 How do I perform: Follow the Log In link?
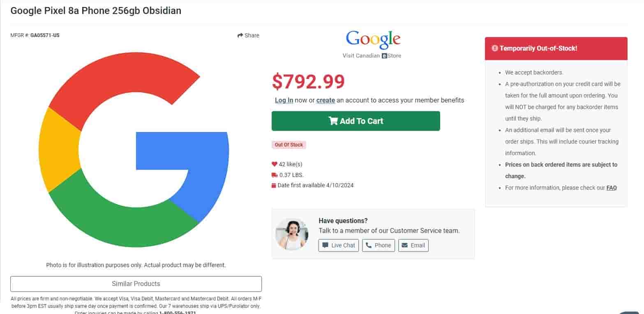(284, 100)
